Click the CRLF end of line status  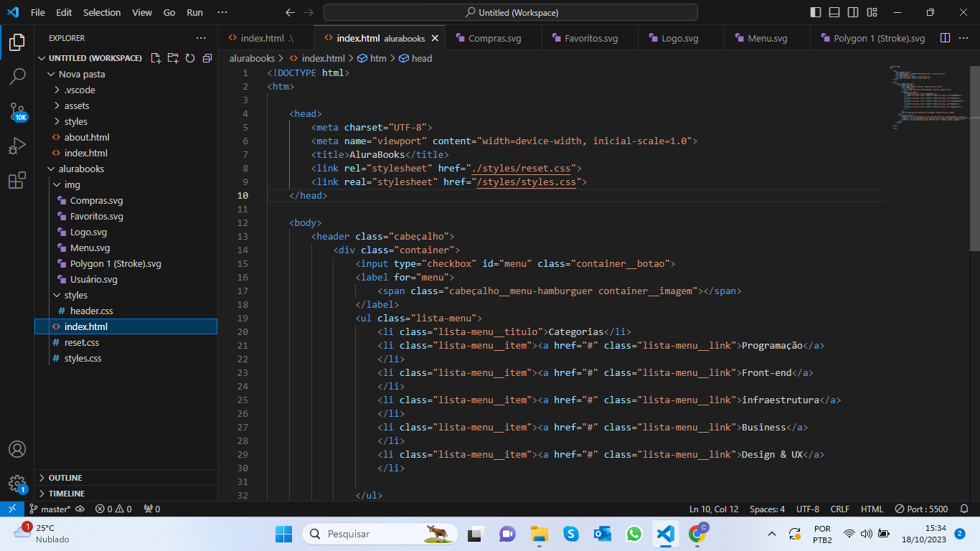840,509
